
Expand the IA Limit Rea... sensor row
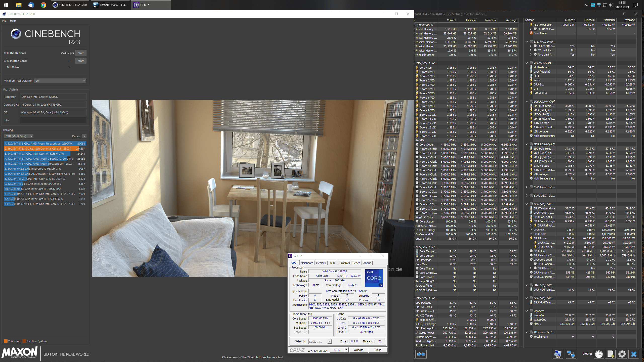[x=531, y=46]
